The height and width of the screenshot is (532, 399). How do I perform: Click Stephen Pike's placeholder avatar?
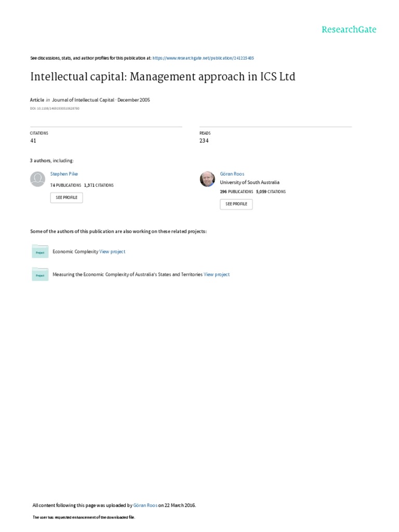tap(37, 179)
